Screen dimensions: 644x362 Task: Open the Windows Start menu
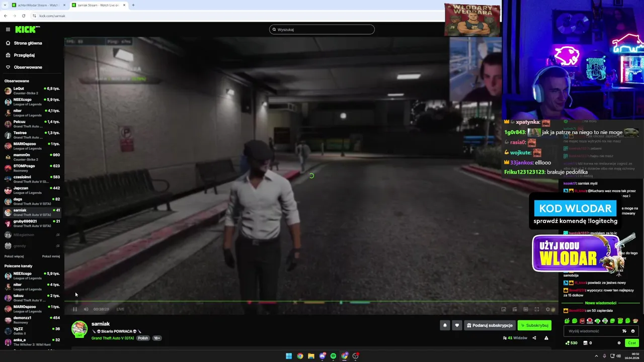point(289,356)
